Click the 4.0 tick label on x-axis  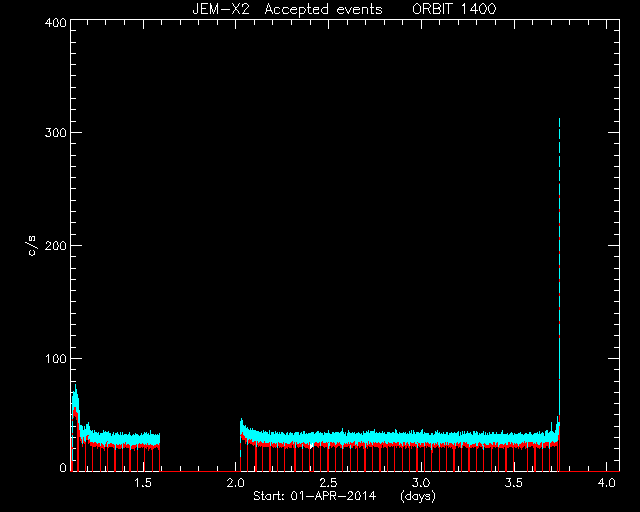pyautogui.click(x=606, y=483)
